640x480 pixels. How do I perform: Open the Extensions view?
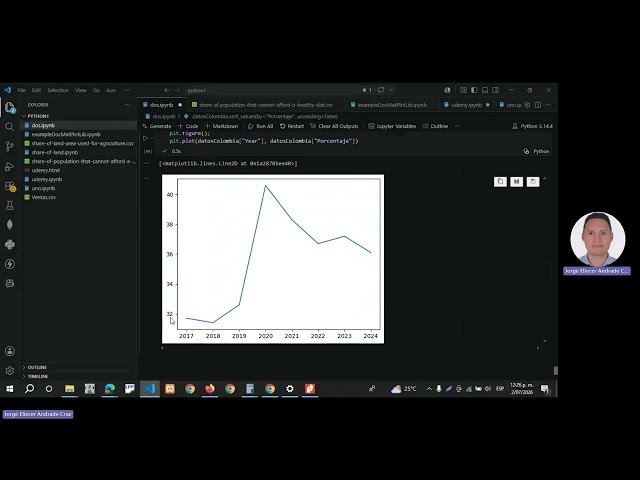coord(10,186)
